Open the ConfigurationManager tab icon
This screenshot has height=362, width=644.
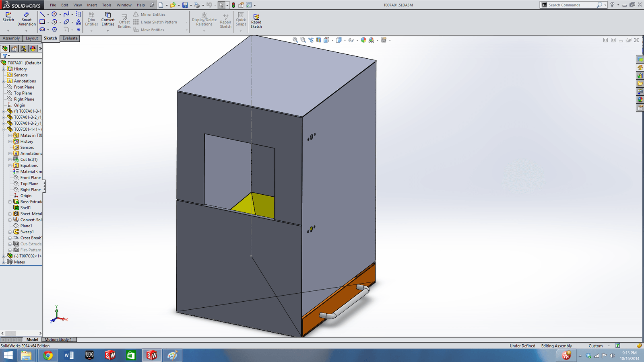click(23, 49)
